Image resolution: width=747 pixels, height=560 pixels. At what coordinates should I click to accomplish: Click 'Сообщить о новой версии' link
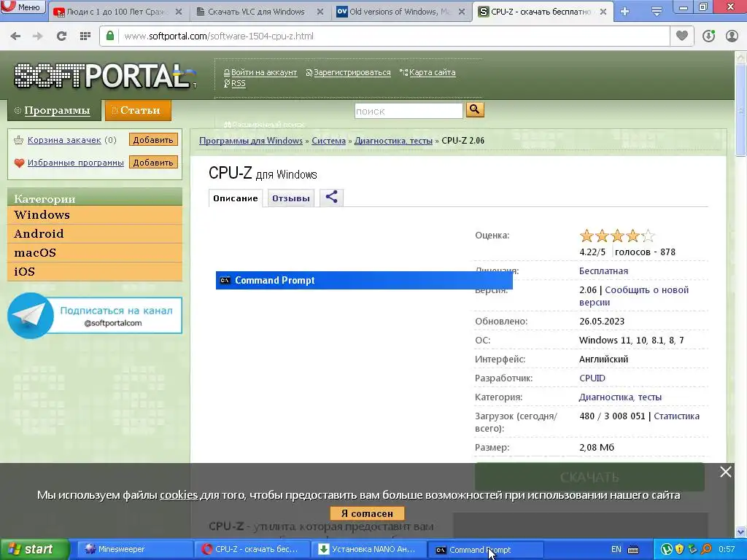pos(634,296)
